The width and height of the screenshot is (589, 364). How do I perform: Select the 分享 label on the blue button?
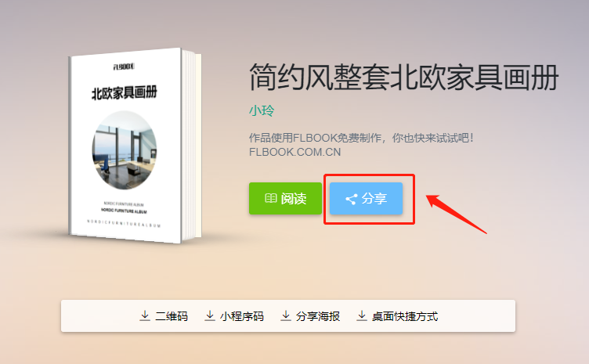click(374, 199)
